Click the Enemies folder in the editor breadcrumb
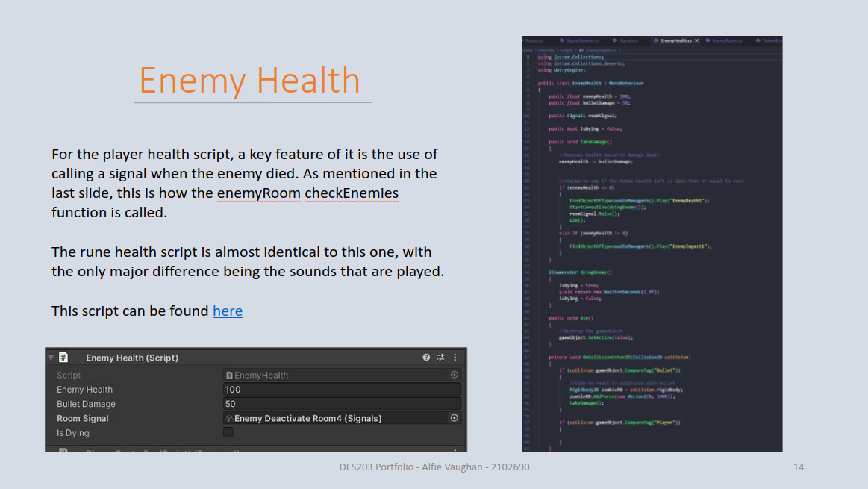The image size is (868, 489). [546, 50]
